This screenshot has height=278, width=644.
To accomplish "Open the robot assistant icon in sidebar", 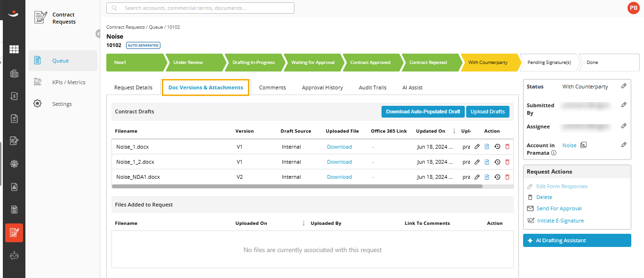I will click(14, 256).
